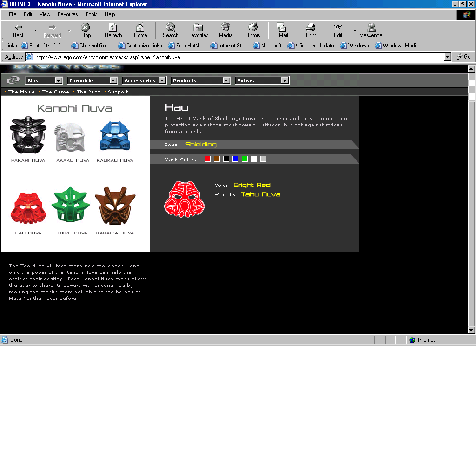Print the current page
The image size is (476, 465).
pyautogui.click(x=311, y=30)
